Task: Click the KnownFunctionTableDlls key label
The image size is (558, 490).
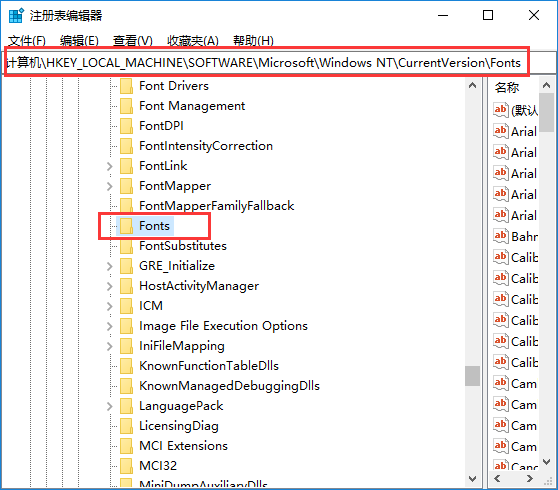Action: (x=209, y=366)
